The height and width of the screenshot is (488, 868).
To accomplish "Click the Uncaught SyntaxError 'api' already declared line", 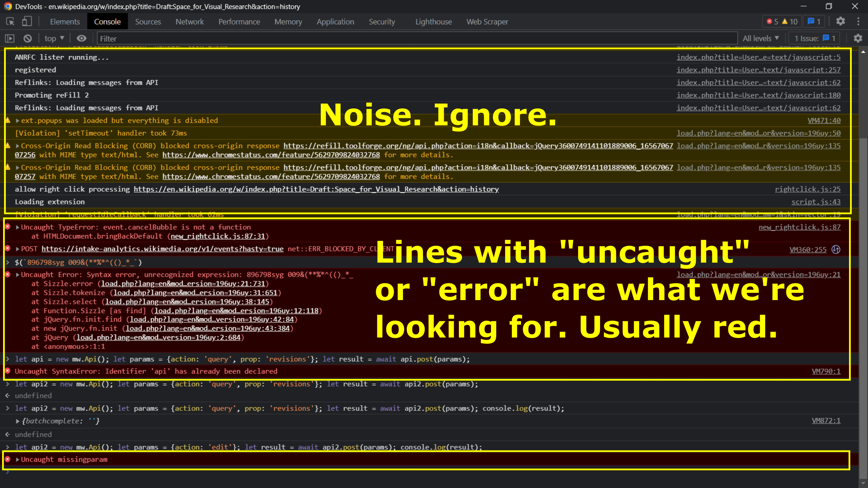I will click(x=146, y=371).
